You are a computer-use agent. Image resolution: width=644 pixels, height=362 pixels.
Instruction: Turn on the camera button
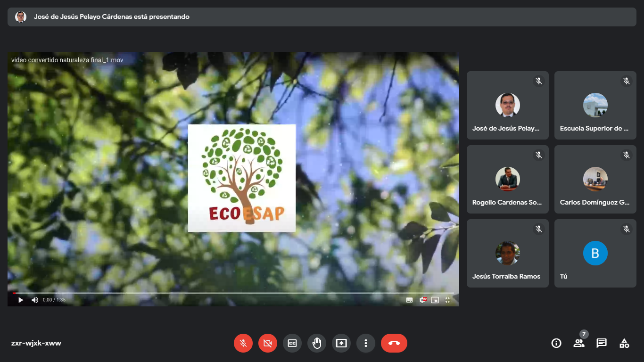click(x=268, y=343)
